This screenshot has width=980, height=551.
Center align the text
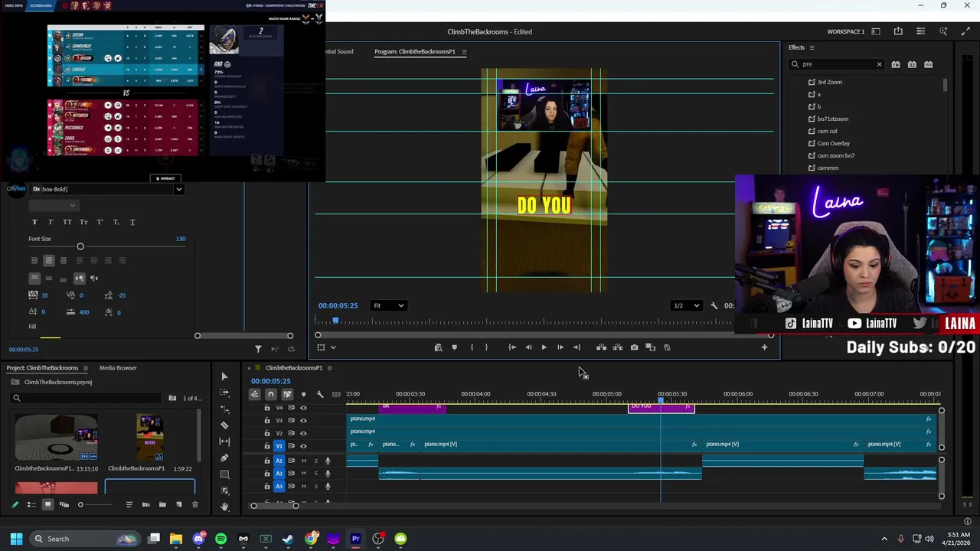click(48, 260)
